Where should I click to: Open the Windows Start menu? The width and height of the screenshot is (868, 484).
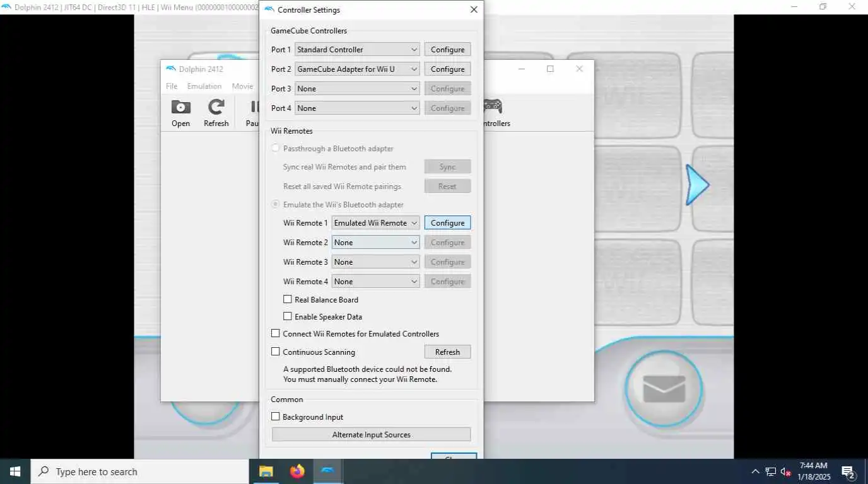(x=15, y=471)
